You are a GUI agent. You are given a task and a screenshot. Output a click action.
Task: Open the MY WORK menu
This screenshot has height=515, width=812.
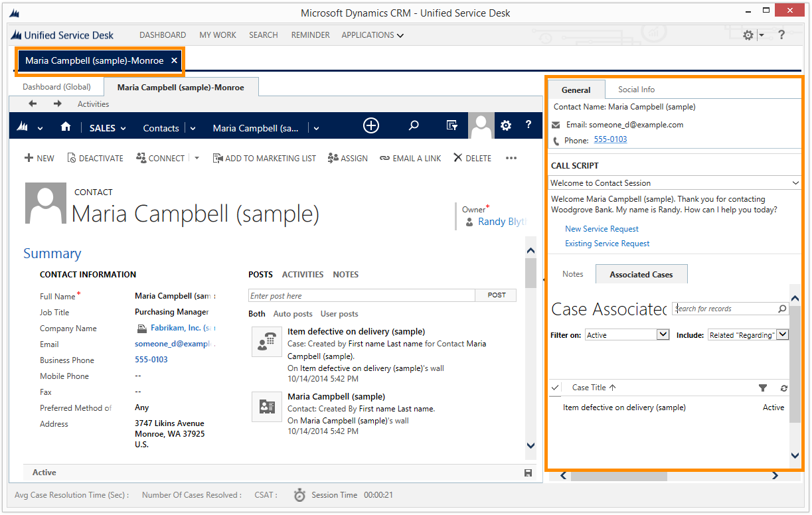click(217, 35)
